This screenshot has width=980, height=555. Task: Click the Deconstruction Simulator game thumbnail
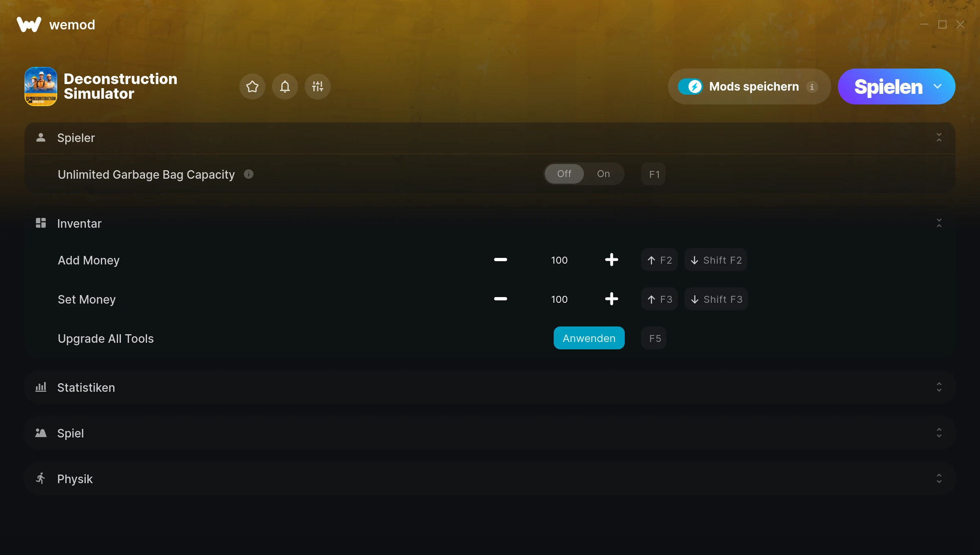(x=41, y=87)
